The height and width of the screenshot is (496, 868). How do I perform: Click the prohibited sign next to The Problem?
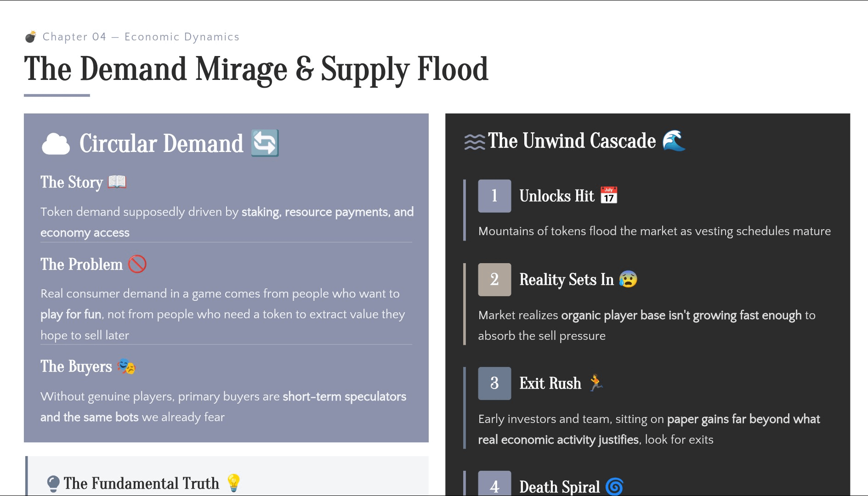(x=137, y=264)
